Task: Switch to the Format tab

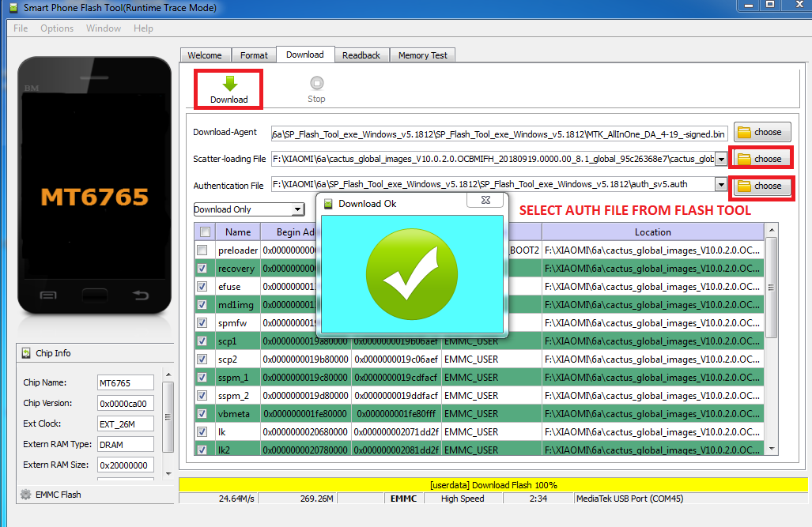Action: click(x=254, y=55)
